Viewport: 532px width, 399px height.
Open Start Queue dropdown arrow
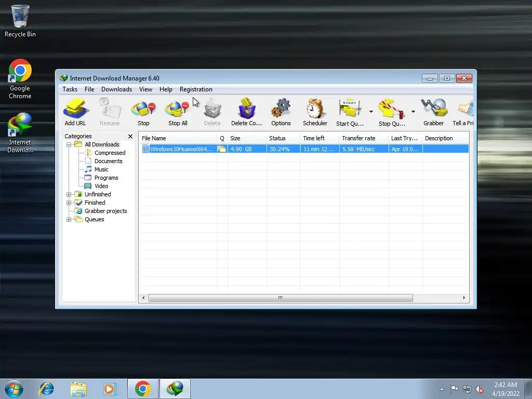point(371,112)
